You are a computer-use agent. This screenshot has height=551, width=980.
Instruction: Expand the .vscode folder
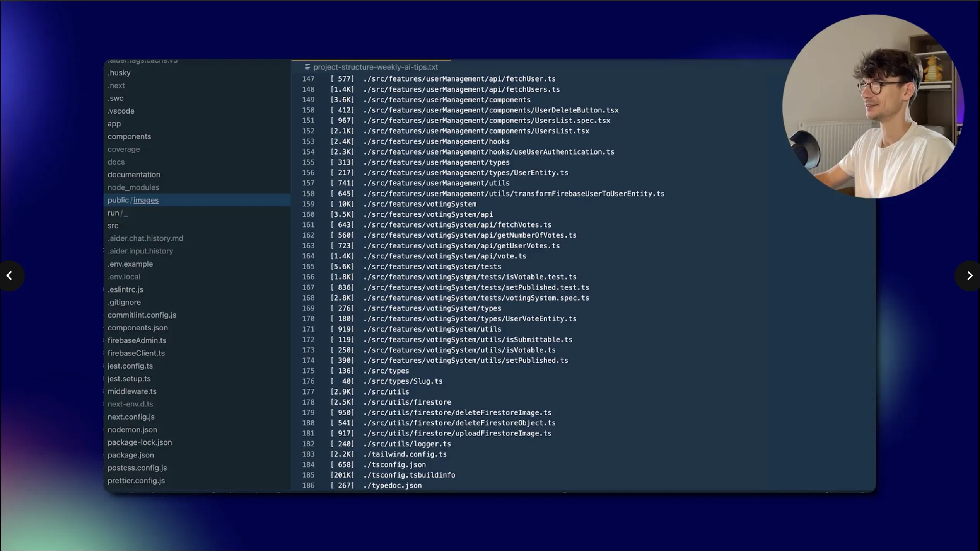coord(121,111)
